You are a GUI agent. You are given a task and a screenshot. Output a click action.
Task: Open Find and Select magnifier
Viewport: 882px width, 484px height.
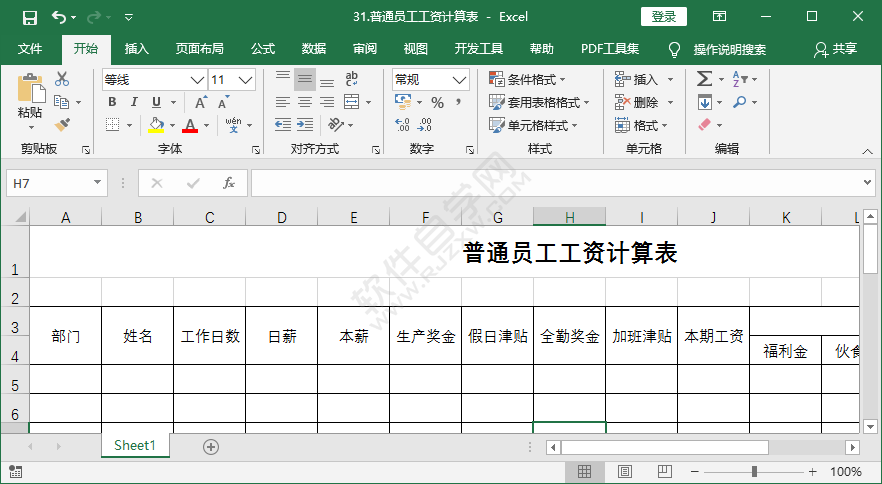[x=740, y=102]
